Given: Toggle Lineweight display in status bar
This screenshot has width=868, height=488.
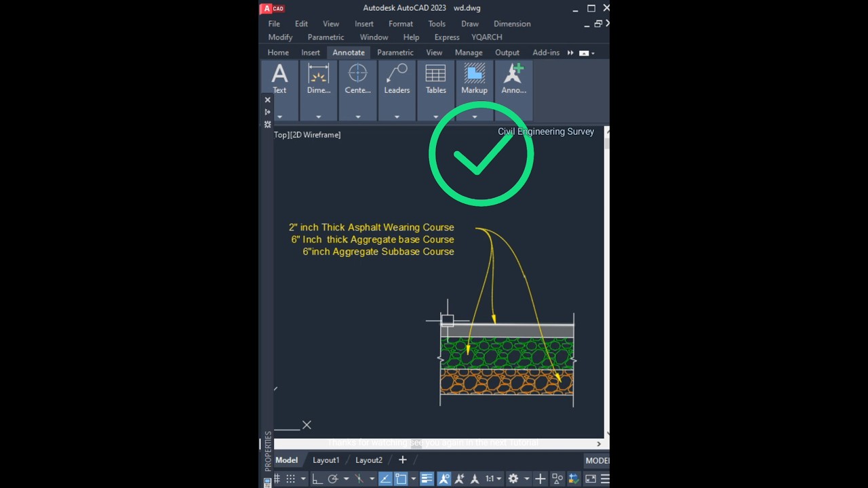Looking at the screenshot, I should [x=427, y=479].
